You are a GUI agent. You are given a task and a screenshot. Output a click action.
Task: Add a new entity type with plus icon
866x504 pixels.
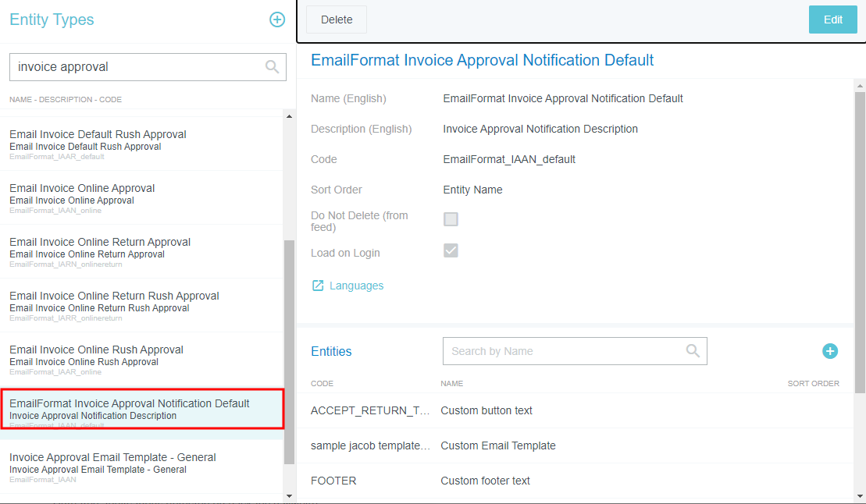(277, 20)
